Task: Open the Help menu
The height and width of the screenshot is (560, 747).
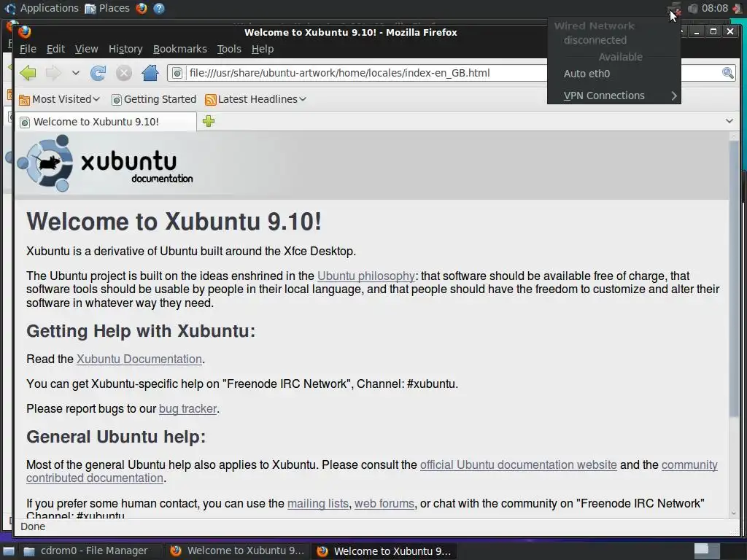Action: (x=263, y=49)
